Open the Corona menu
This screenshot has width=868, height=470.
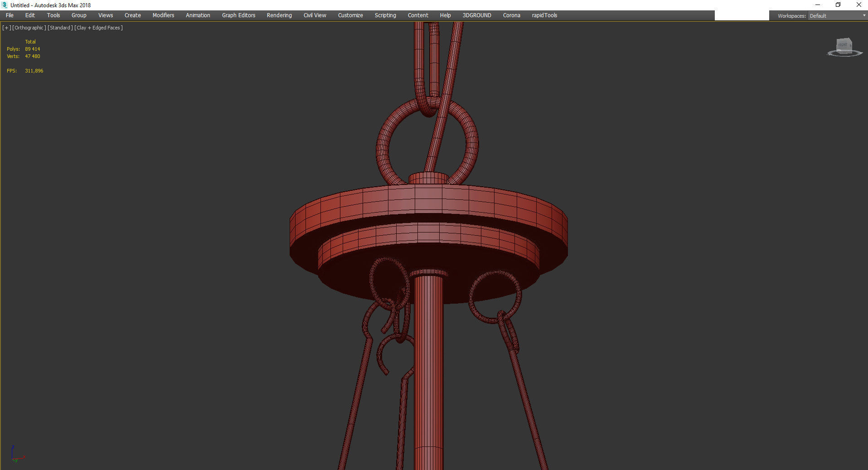[x=512, y=15]
